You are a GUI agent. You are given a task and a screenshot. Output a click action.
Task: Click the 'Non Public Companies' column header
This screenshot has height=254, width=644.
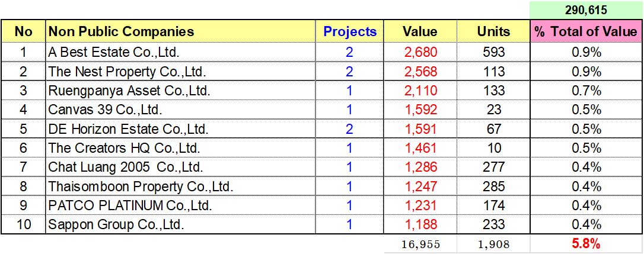121,31
